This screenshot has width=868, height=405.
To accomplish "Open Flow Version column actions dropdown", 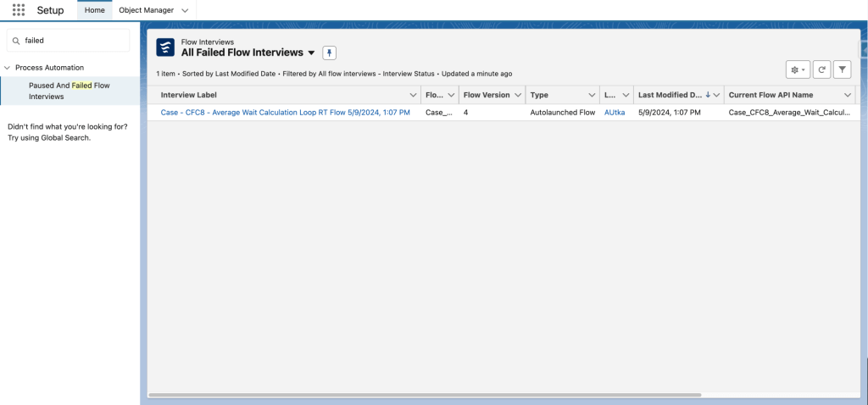I will coord(517,95).
